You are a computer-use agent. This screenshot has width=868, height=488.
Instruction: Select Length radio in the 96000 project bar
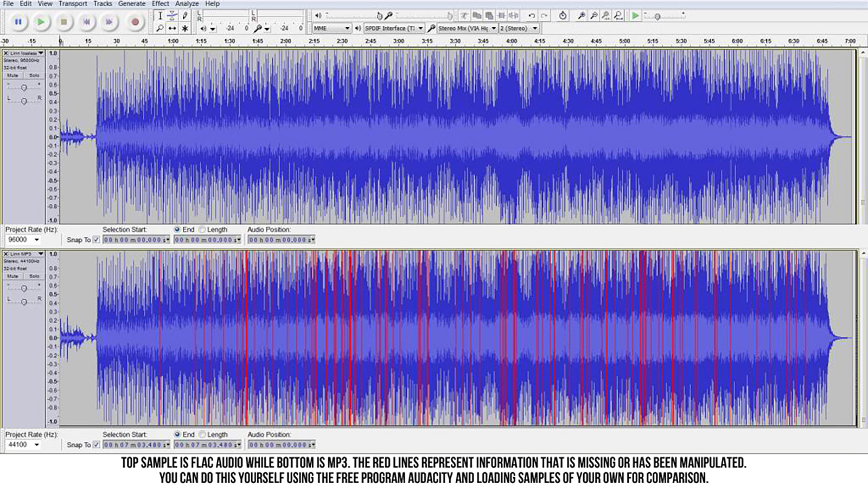pos(202,229)
